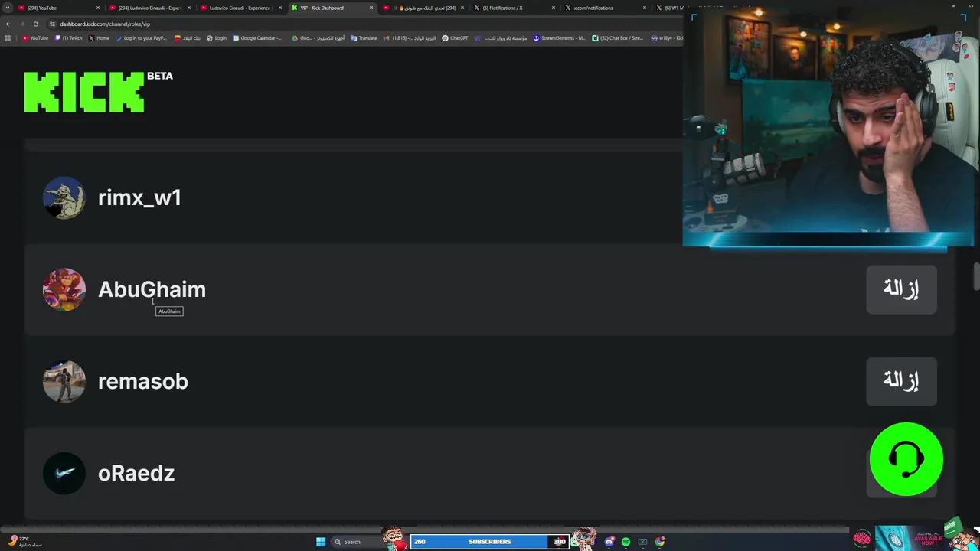Screen dimensions: 980x551
Task: Close the VIP - Kick Dashboard tab
Action: [371, 8]
